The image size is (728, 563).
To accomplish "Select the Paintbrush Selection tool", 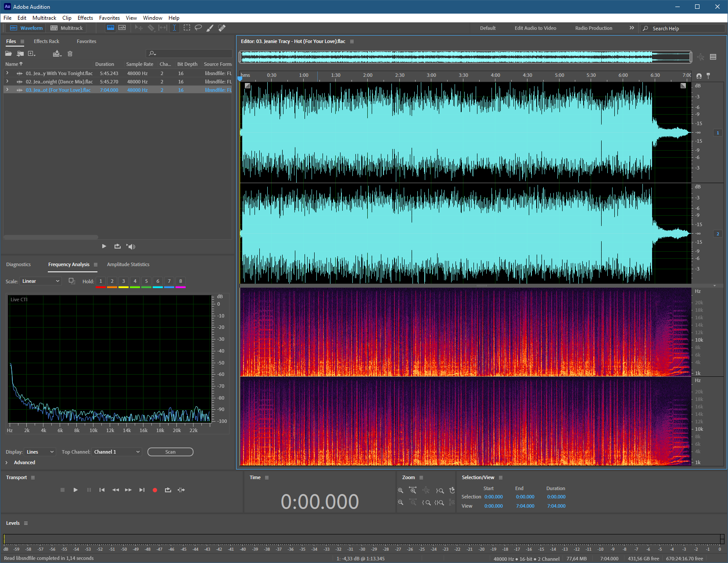I will pyautogui.click(x=210, y=28).
